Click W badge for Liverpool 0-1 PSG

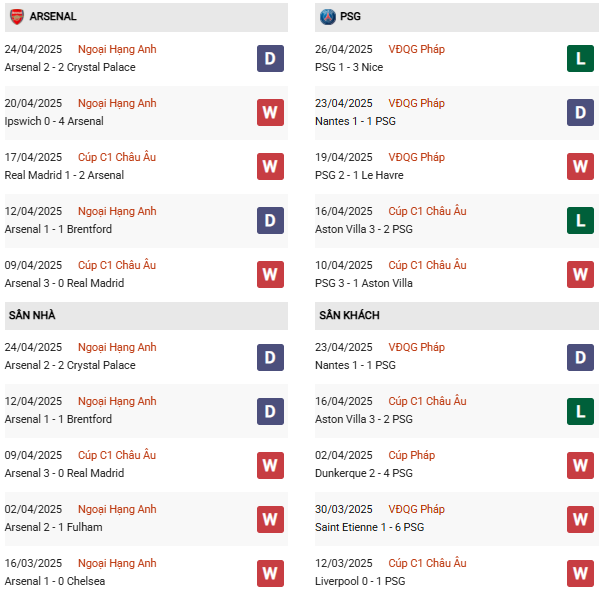click(580, 572)
